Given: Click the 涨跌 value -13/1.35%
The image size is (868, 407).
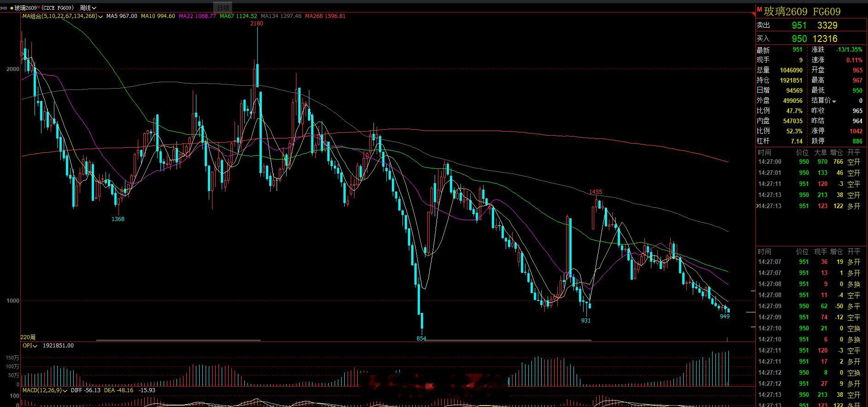Looking at the screenshot, I should point(849,50).
